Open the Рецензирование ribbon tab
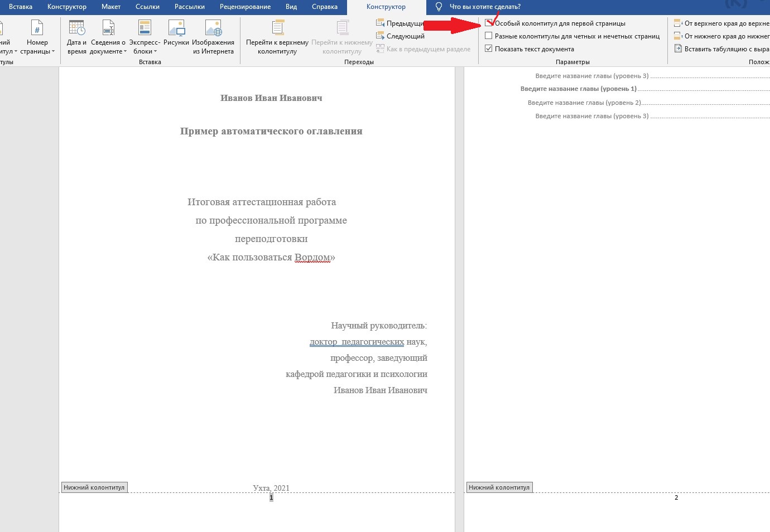 coord(245,7)
